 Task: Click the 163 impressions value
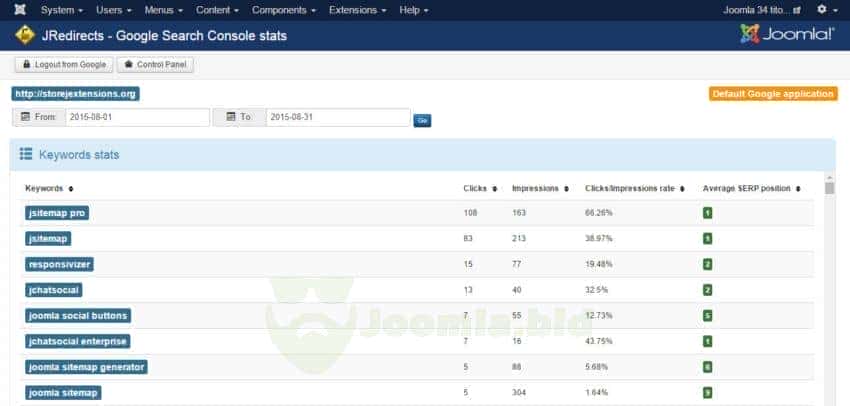[518, 213]
